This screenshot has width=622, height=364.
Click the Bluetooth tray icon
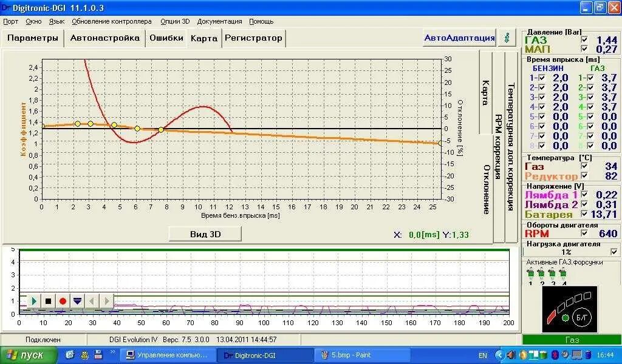tap(555, 355)
